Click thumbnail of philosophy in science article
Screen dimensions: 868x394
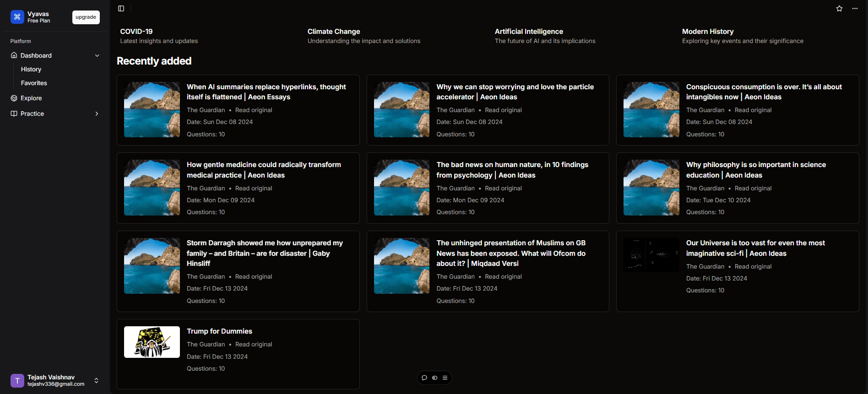tap(651, 188)
